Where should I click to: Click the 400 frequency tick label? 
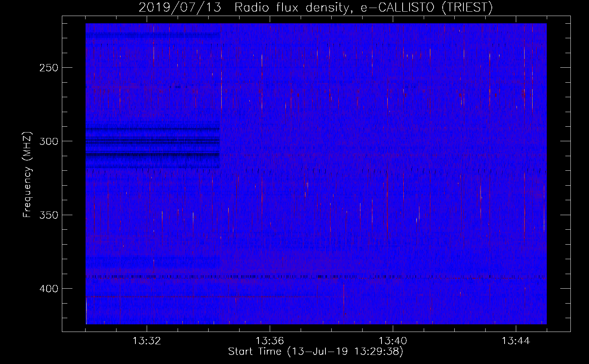coord(49,289)
